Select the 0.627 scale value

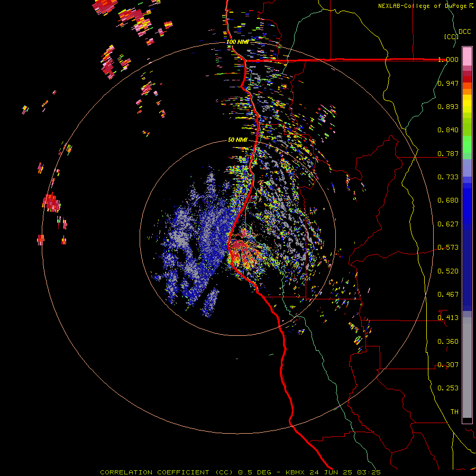[448, 224]
